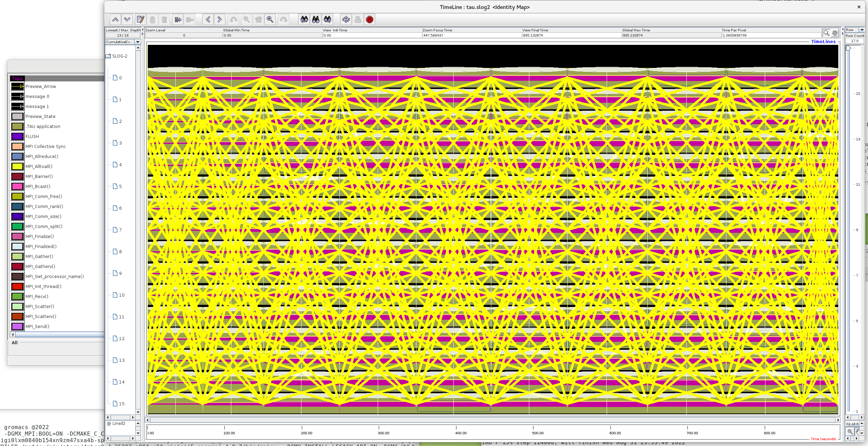Click the search backward binoculars icon

coord(304,20)
